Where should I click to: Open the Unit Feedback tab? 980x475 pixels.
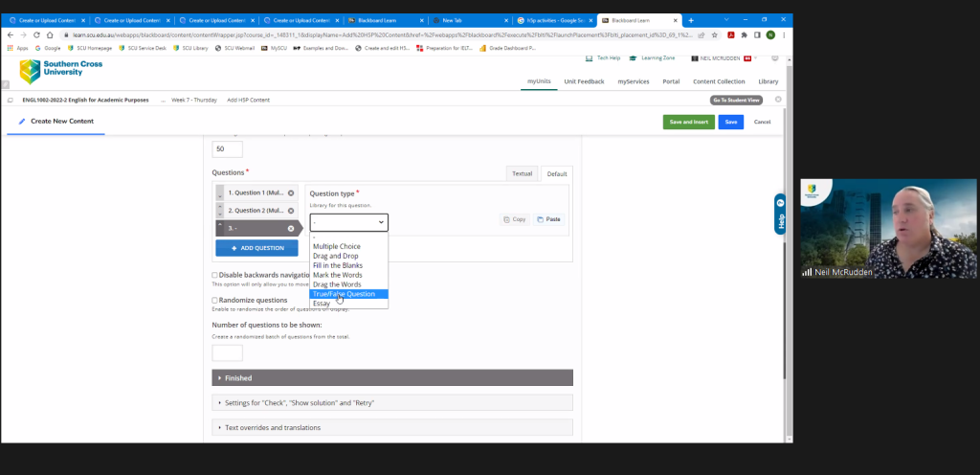click(584, 81)
